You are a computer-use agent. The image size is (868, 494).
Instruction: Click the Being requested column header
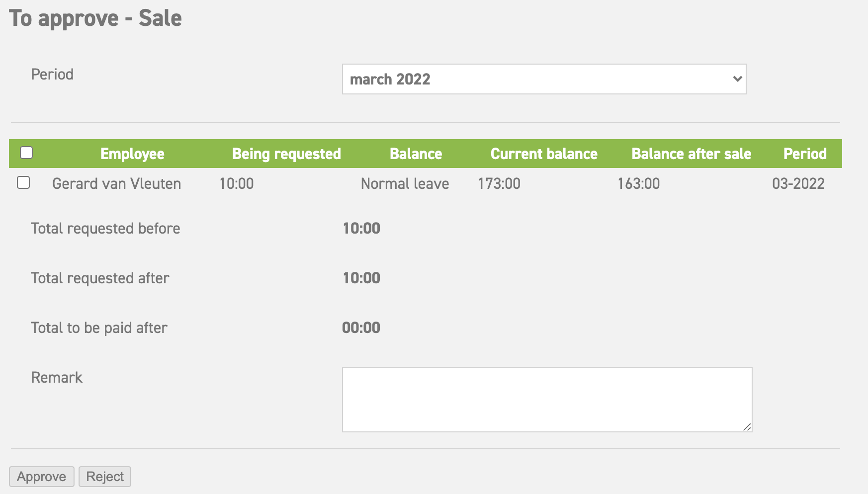click(286, 154)
